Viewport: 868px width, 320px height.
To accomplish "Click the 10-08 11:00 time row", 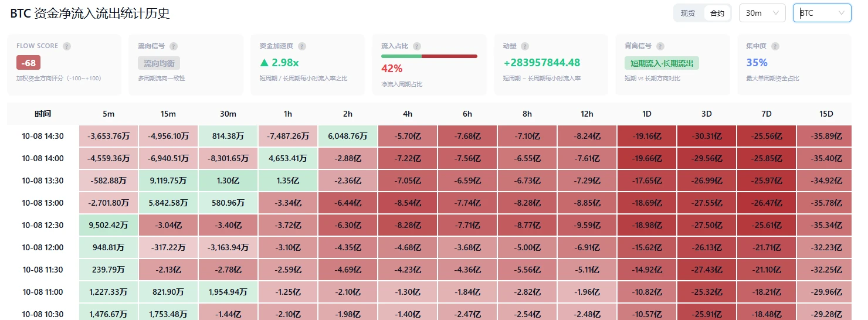I will pos(43,292).
